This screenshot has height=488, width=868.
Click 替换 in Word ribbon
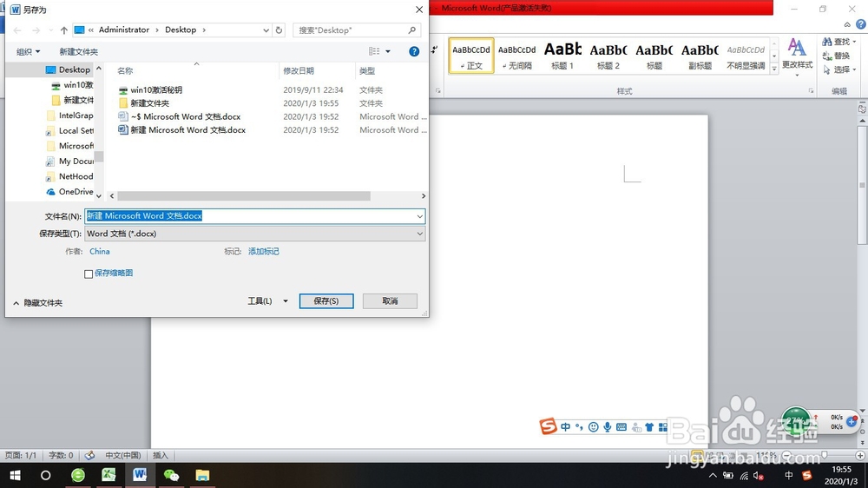pos(836,56)
